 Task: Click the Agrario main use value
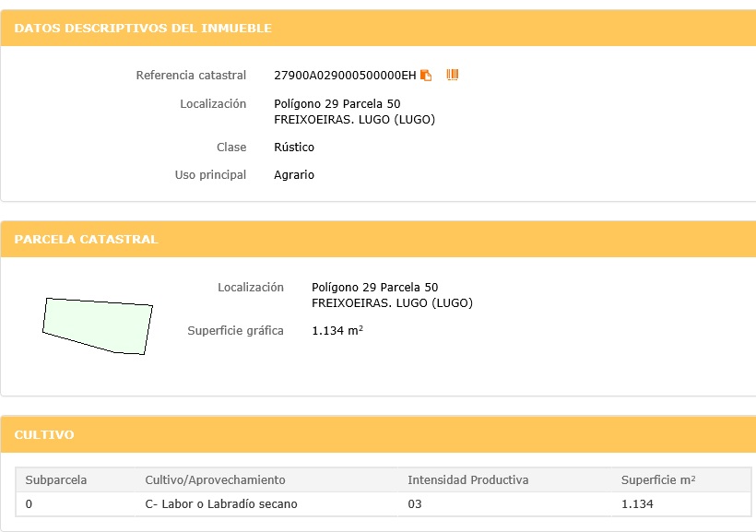coord(294,175)
